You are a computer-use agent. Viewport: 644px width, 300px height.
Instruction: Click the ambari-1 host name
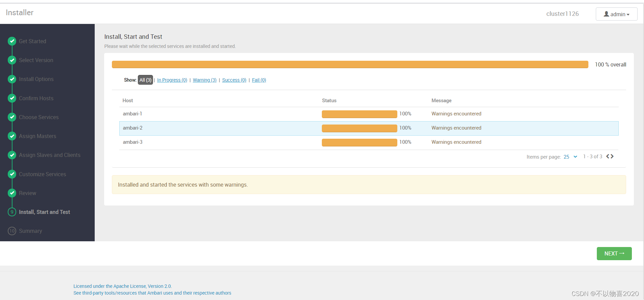coord(132,114)
